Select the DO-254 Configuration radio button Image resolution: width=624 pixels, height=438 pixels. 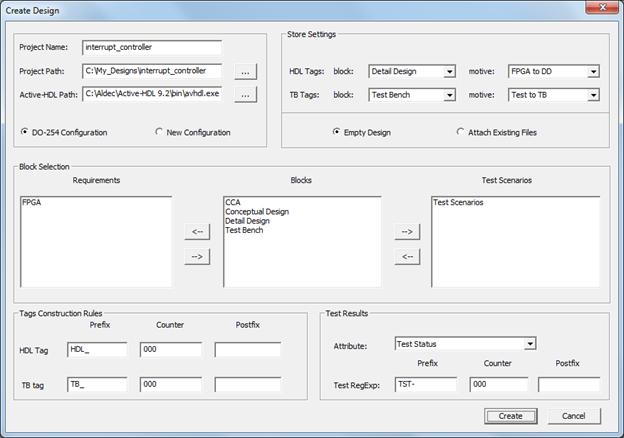point(25,132)
